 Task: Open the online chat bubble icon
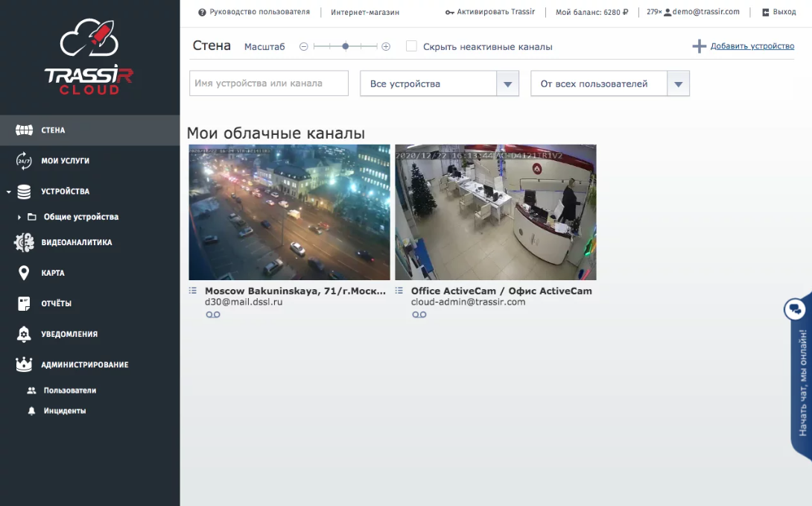click(795, 309)
